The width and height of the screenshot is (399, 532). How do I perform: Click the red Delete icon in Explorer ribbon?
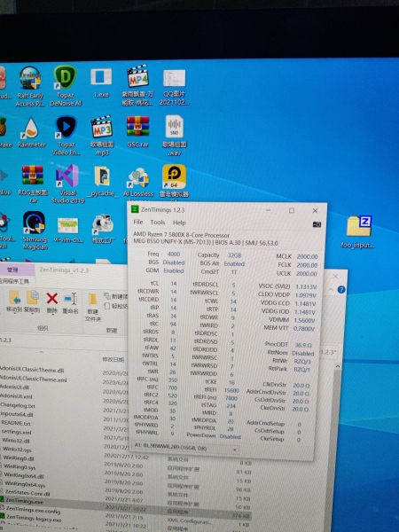pos(52,302)
